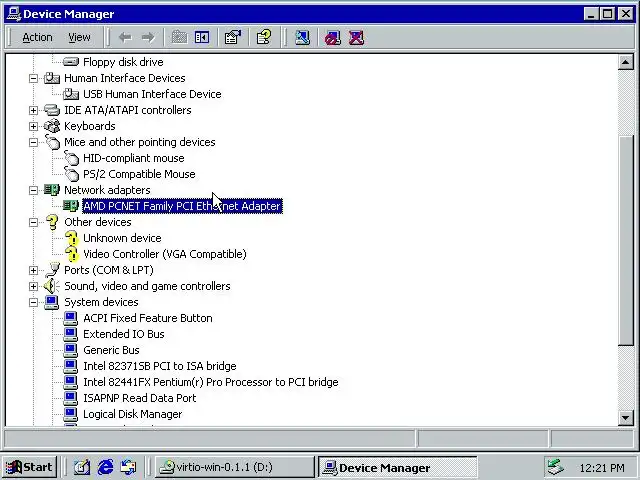Launch Outlook Express from quick launch

129,467
